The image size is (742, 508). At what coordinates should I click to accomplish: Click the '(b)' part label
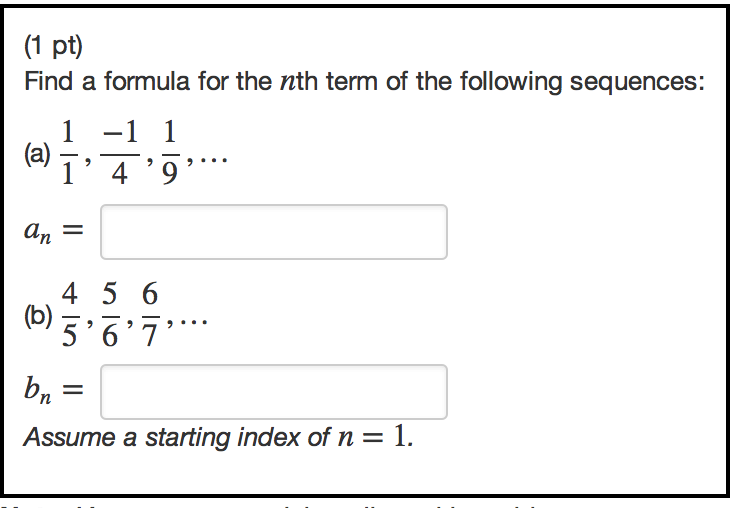tap(38, 316)
